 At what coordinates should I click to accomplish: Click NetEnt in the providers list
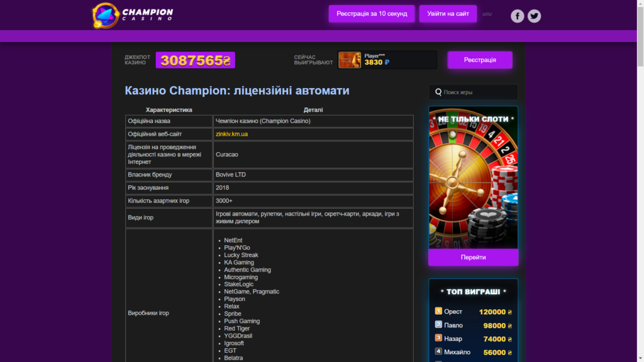point(233,241)
